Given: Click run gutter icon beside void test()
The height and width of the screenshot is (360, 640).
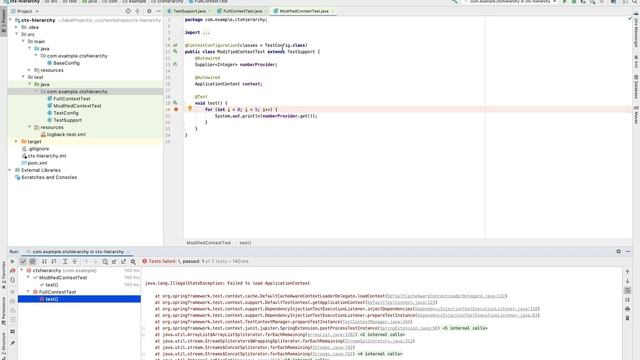Looking at the screenshot, I should (175, 103).
